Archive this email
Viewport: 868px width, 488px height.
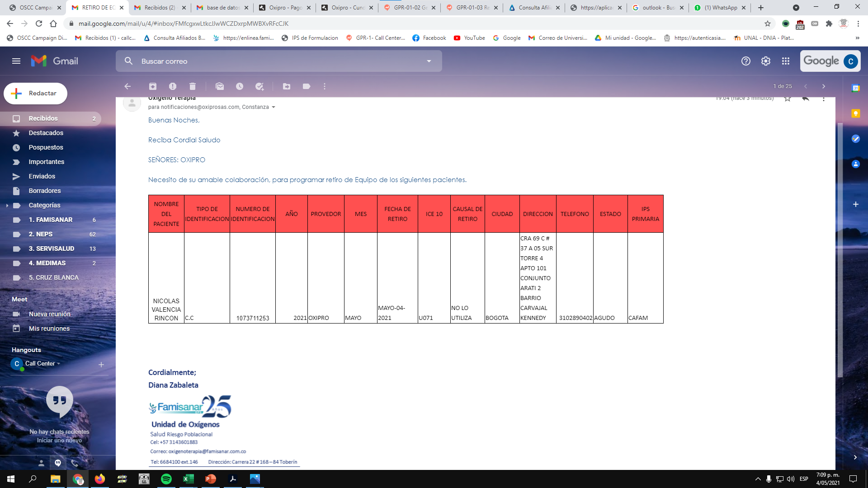(x=153, y=86)
